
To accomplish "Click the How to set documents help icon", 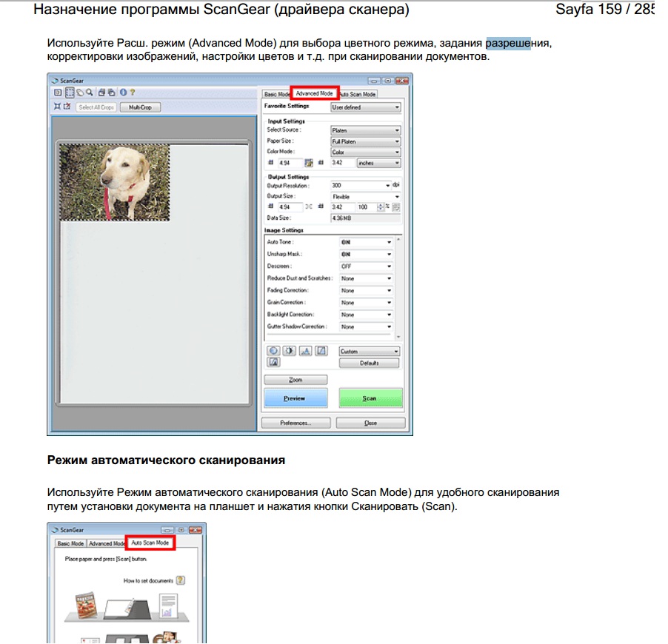I will tap(180, 581).
